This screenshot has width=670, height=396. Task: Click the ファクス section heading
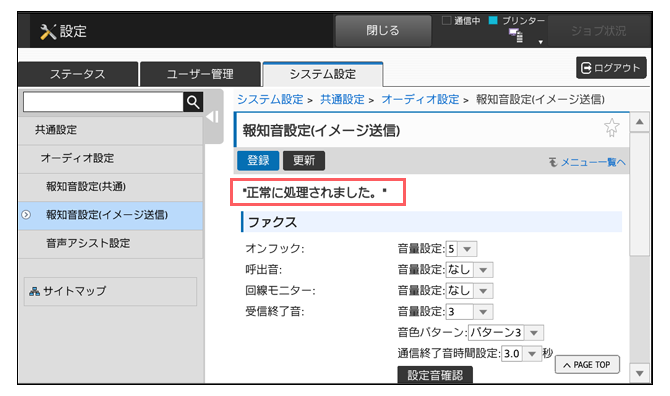point(431,222)
